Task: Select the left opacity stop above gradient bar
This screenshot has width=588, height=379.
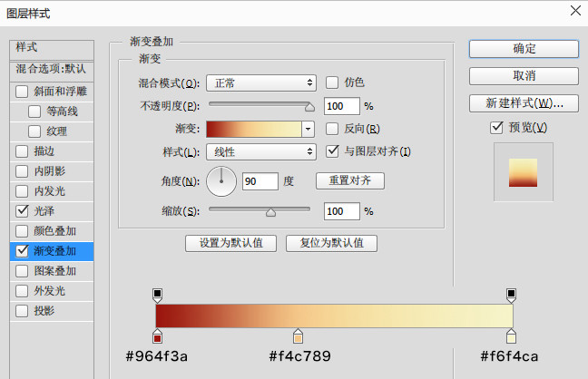Action: tap(158, 296)
